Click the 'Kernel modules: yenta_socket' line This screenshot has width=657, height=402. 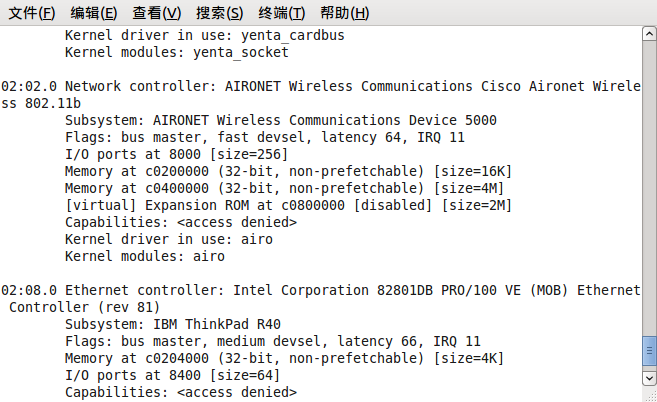pyautogui.click(x=176, y=52)
